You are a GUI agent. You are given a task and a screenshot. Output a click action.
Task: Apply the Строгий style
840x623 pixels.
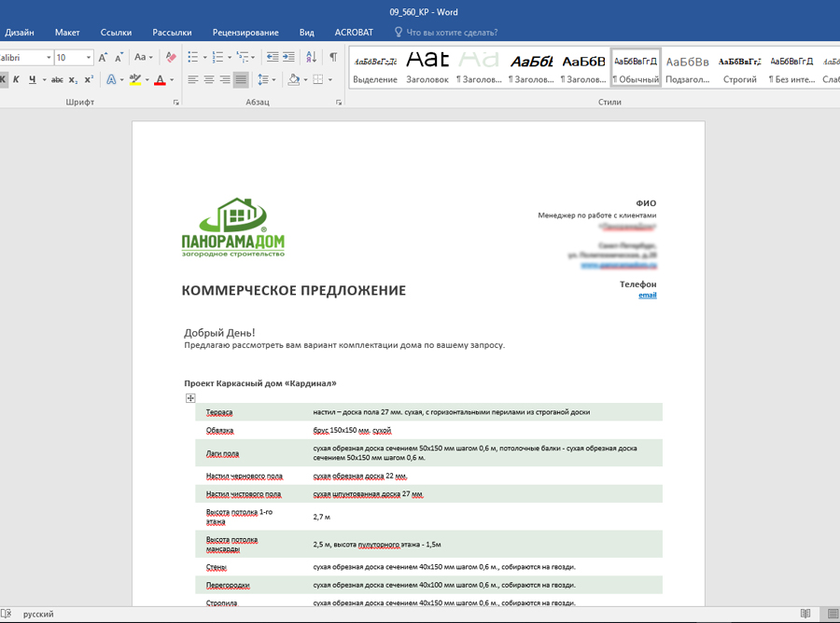[740, 67]
